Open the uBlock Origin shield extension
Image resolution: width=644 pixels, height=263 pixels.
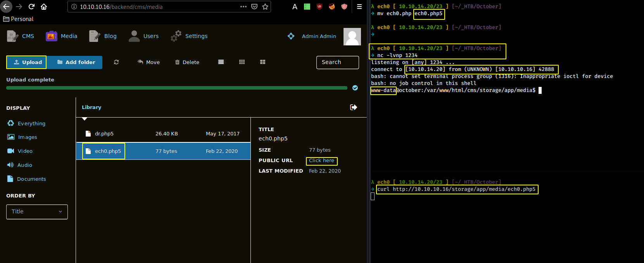point(319,7)
